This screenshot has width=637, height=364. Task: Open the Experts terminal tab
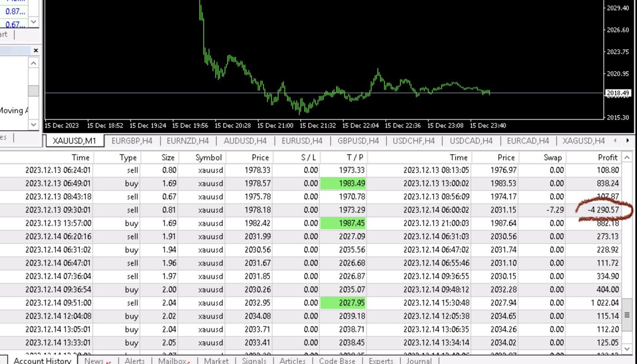[x=381, y=360]
